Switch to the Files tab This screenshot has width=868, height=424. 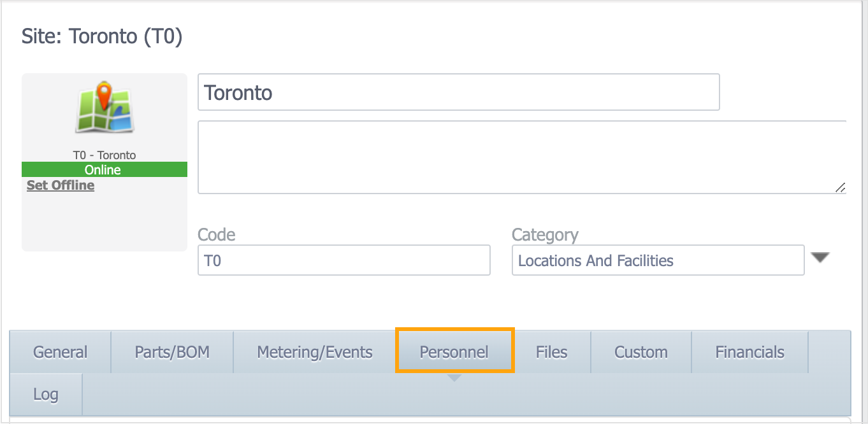[x=551, y=351]
